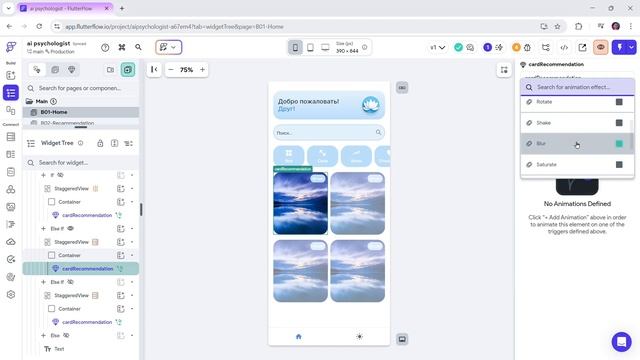Screen dimensions: 640x360
Task: Open the Data Types schema sidebar icon
Action: point(11,154)
